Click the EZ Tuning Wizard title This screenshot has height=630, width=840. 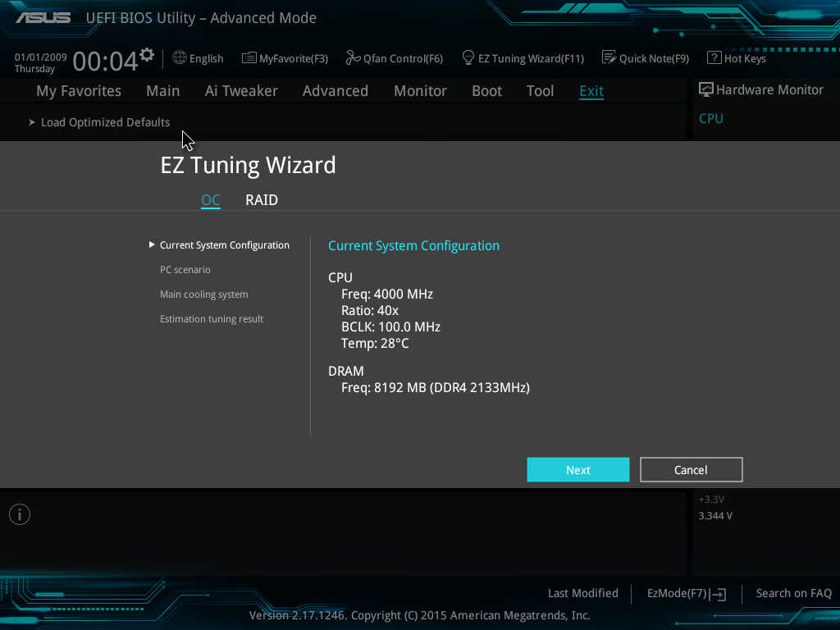[248, 165]
